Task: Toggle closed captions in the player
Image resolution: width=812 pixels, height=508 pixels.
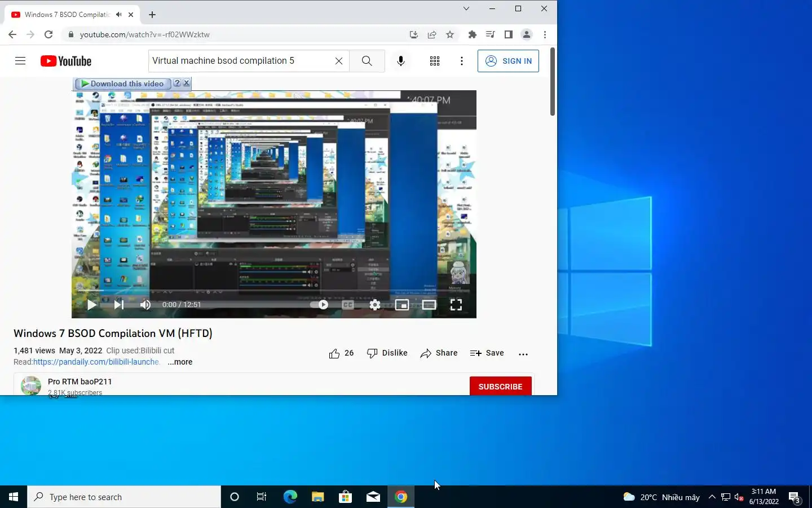Action: coord(348,305)
